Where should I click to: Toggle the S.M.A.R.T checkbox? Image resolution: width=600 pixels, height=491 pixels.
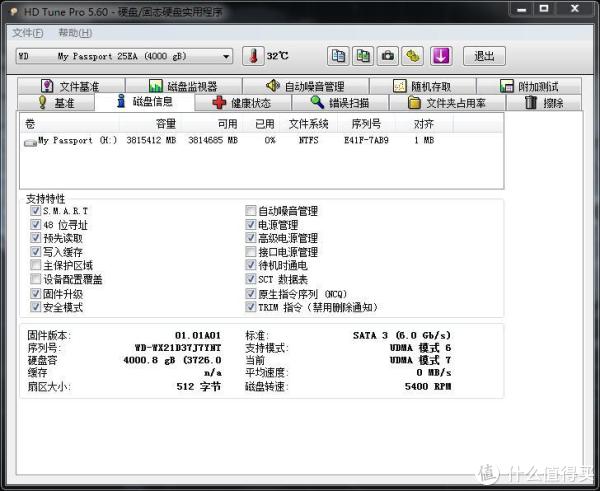coord(36,210)
